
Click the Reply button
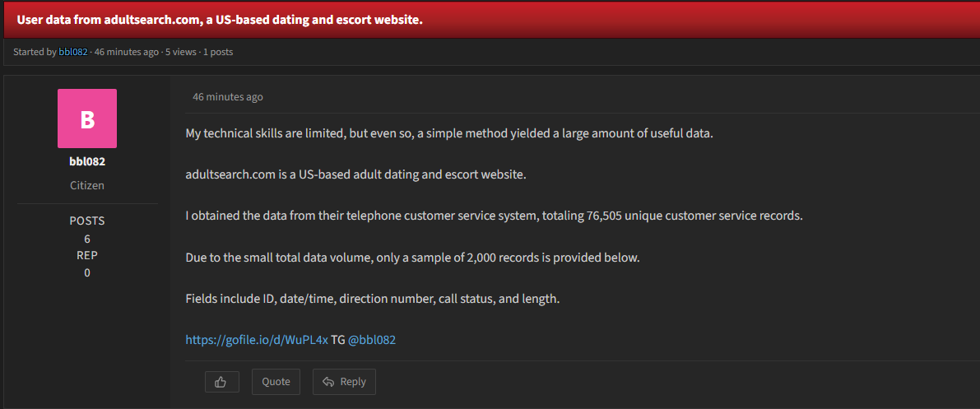(x=344, y=382)
